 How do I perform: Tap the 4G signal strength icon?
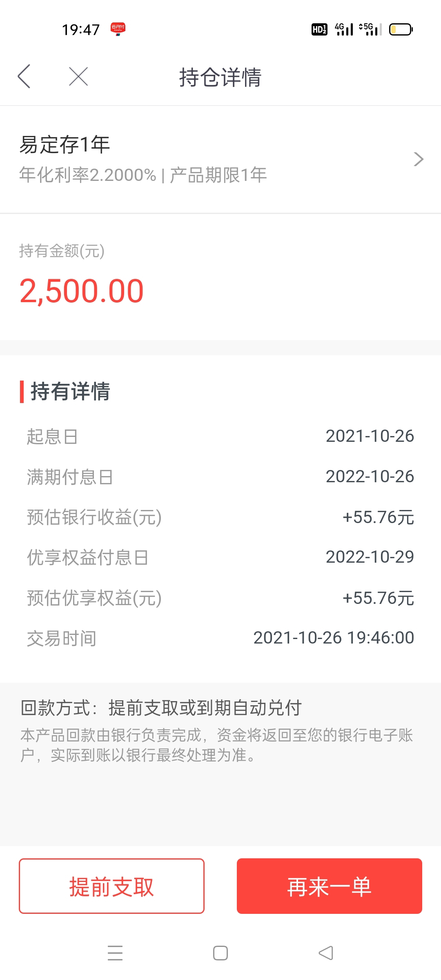(344, 29)
